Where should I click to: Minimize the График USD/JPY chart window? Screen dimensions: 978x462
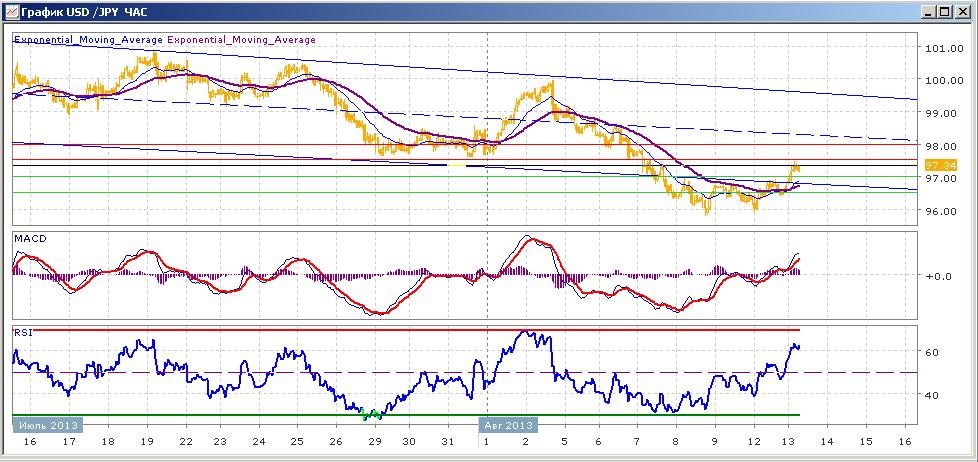tap(929, 12)
